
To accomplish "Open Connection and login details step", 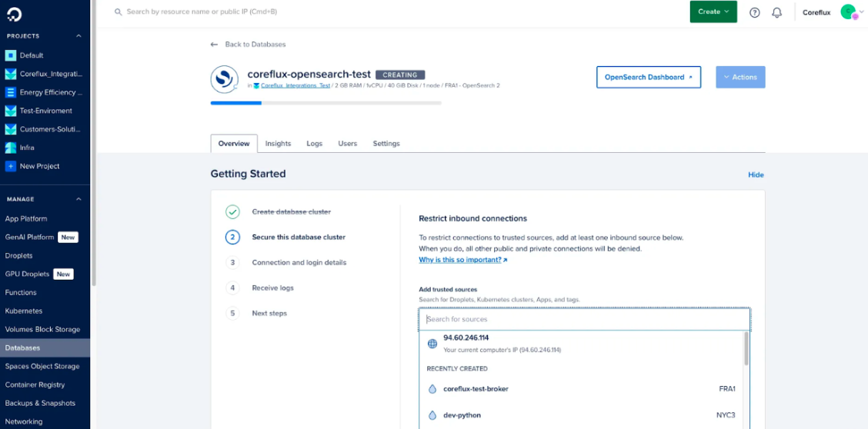I will [299, 263].
